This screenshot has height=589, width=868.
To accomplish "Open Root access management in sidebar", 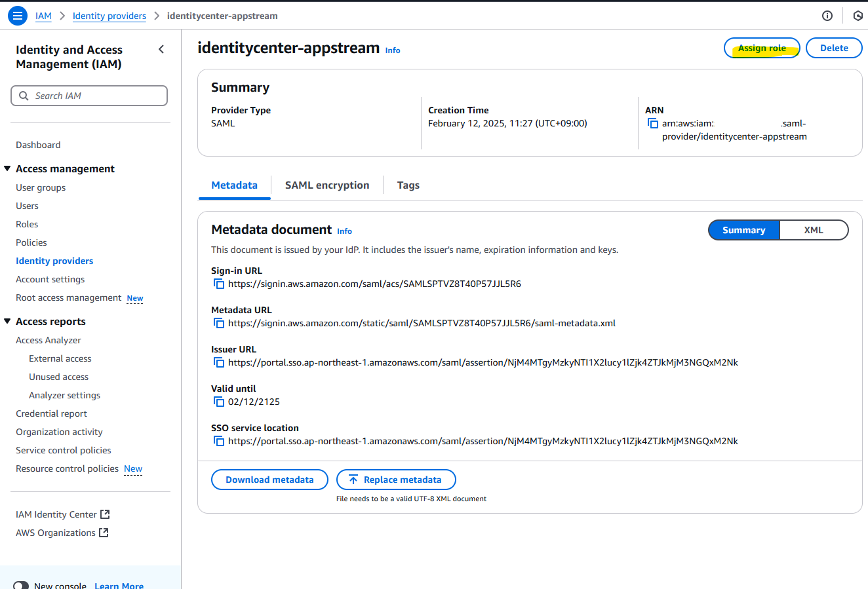I will pos(69,297).
